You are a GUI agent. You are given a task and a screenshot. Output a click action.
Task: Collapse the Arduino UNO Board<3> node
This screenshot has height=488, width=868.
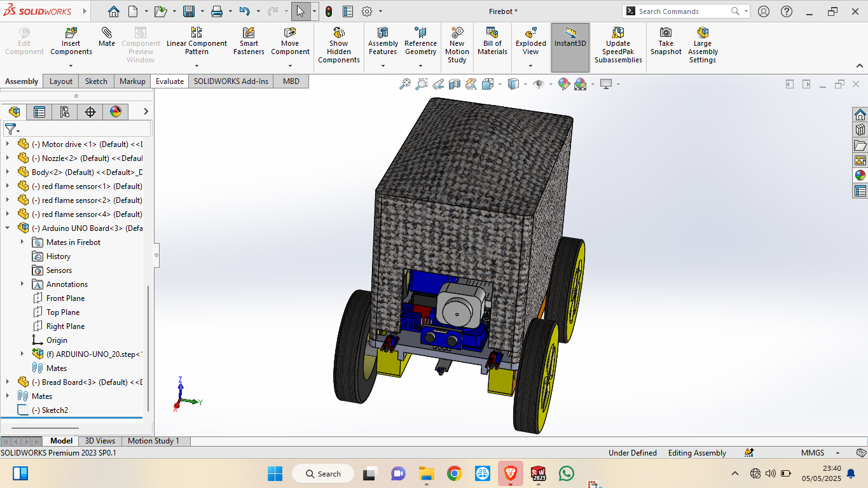click(8, 228)
